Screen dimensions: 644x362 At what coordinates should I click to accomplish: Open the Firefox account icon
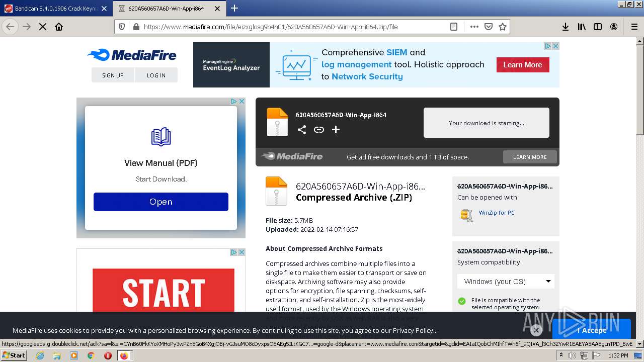[x=614, y=27]
